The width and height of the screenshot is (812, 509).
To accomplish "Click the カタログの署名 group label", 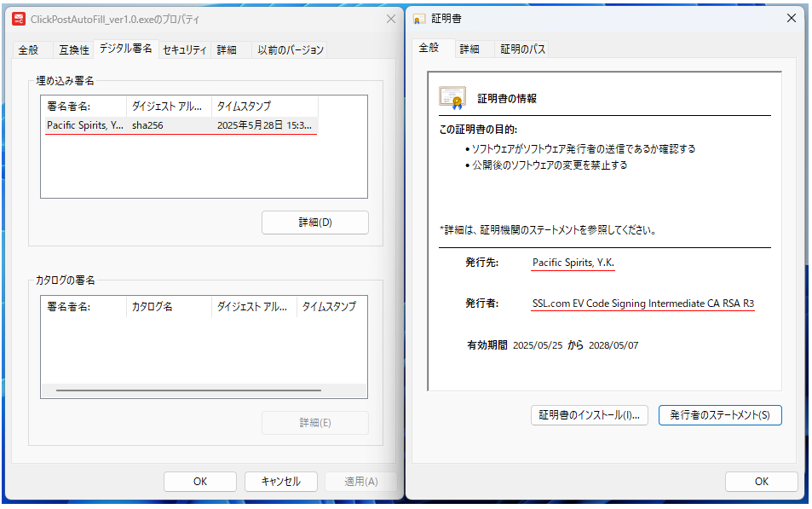I will click(x=65, y=281).
